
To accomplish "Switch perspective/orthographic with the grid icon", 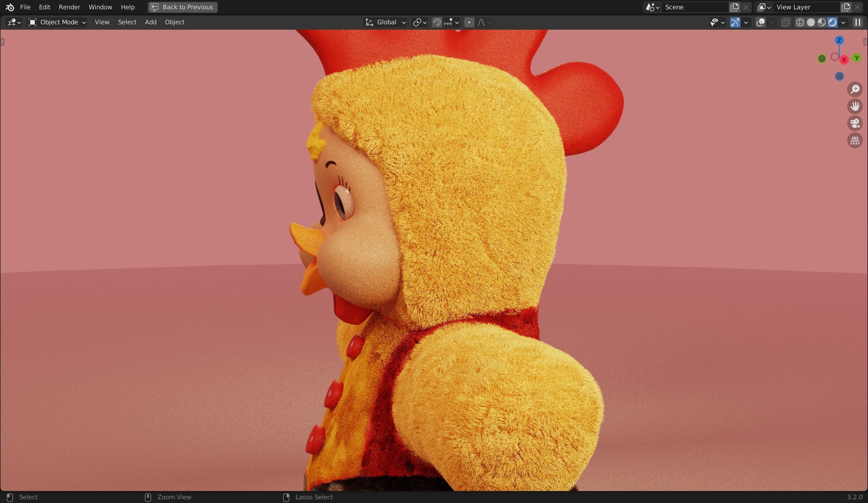I will point(855,140).
